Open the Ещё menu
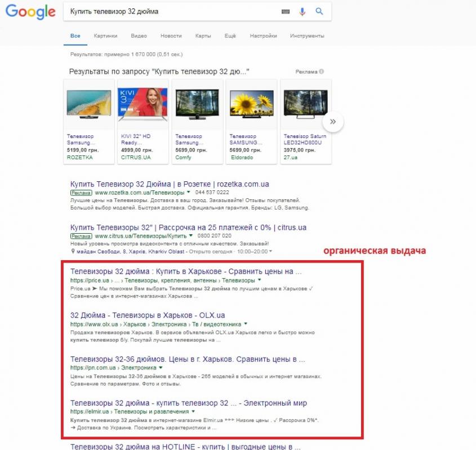The width and height of the screenshot is (476, 450). click(230, 36)
